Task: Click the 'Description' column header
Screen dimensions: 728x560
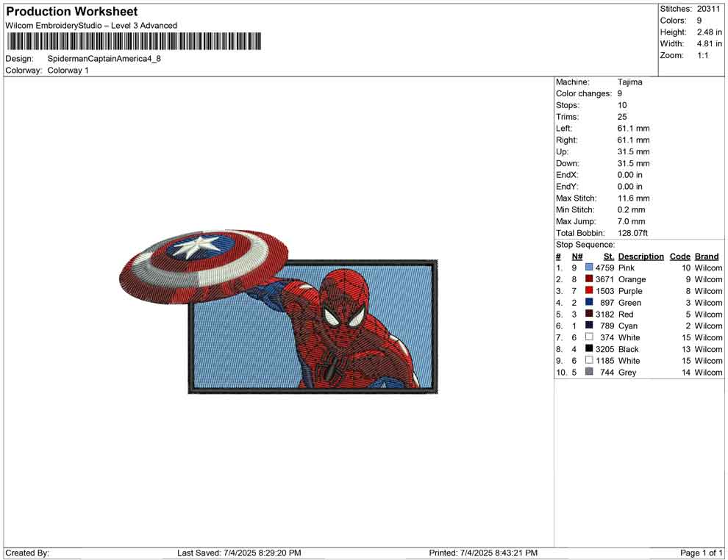Action: click(x=640, y=256)
